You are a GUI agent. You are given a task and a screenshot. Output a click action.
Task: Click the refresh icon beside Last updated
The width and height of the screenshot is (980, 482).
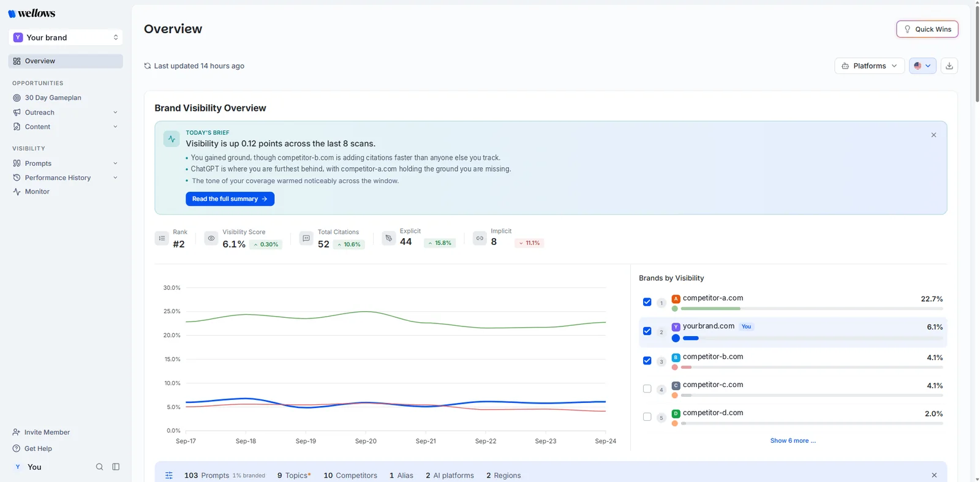[148, 66]
